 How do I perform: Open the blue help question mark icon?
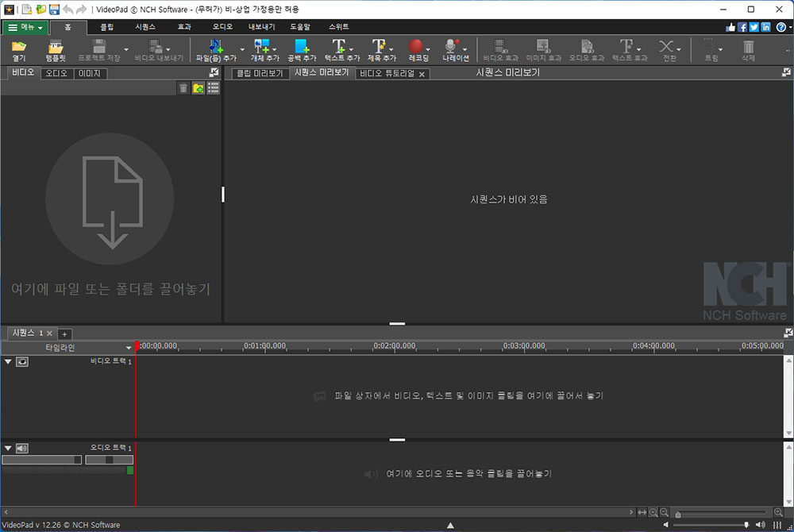point(781,27)
